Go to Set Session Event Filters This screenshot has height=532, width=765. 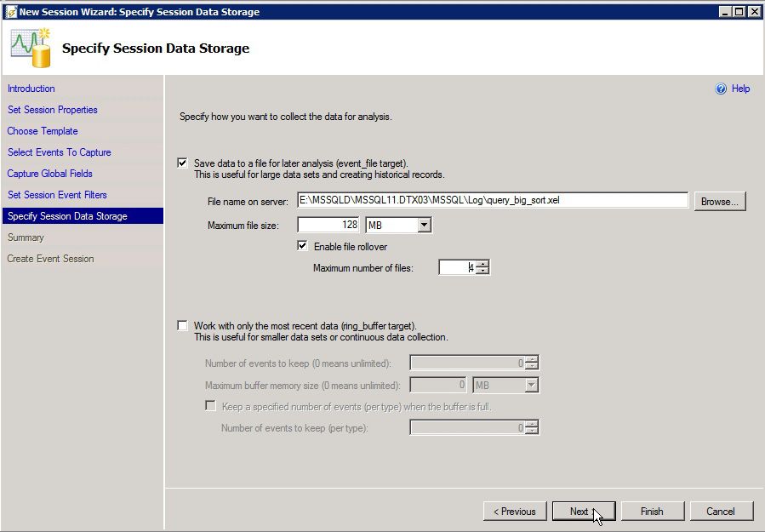pos(57,195)
